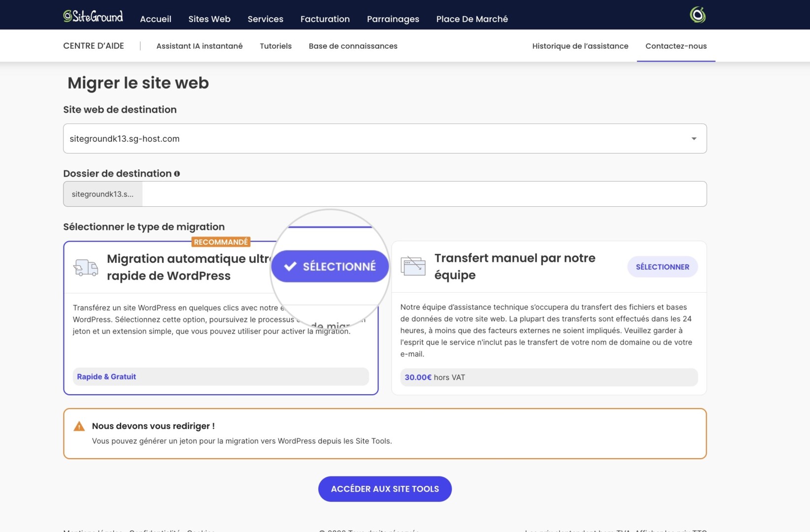
Task: Click the 30.00€ hors VAT price
Action: pyautogui.click(x=435, y=377)
